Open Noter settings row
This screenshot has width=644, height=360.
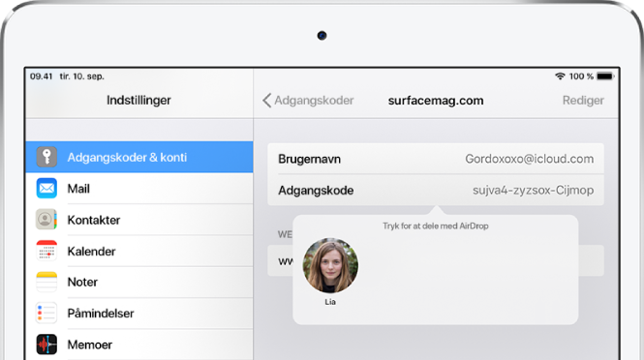coord(139,282)
